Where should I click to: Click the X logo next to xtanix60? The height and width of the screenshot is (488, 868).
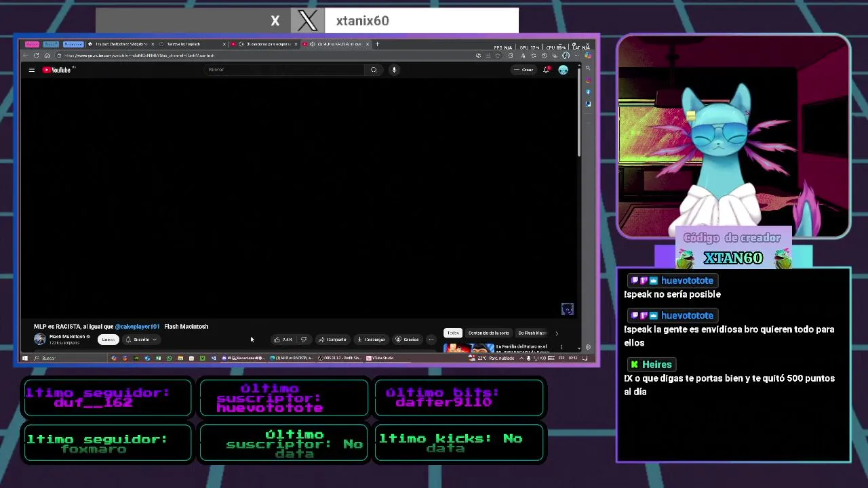coord(307,20)
